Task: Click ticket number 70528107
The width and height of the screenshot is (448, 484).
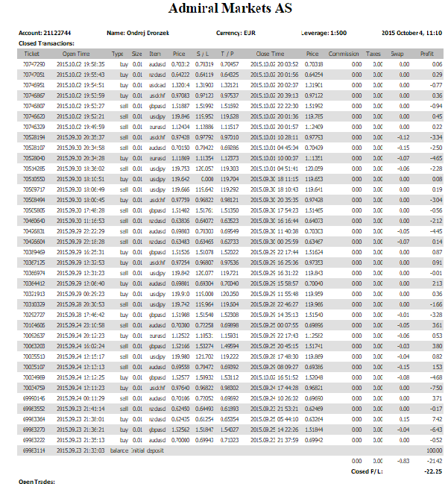Action: click(34, 148)
